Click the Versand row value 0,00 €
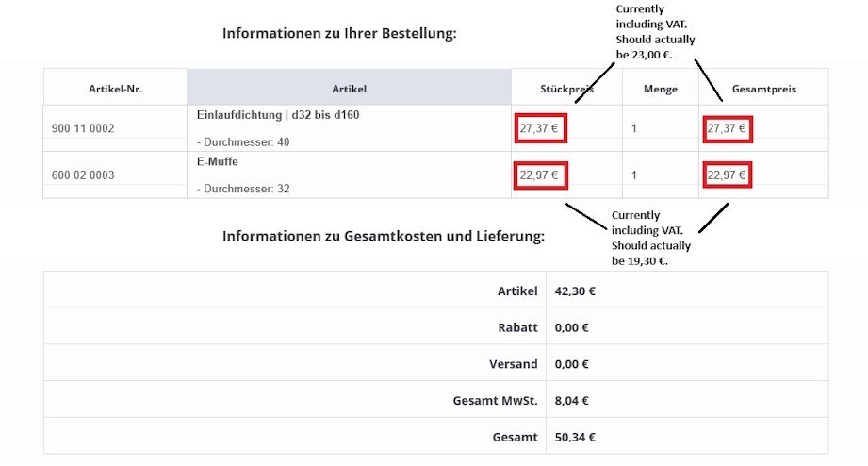The height and width of the screenshot is (466, 868). (x=571, y=364)
